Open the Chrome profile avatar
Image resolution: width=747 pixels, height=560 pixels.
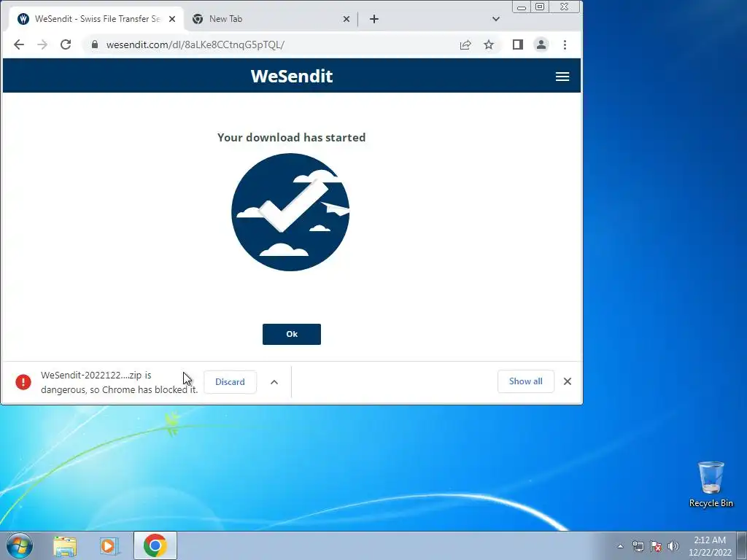541,44
